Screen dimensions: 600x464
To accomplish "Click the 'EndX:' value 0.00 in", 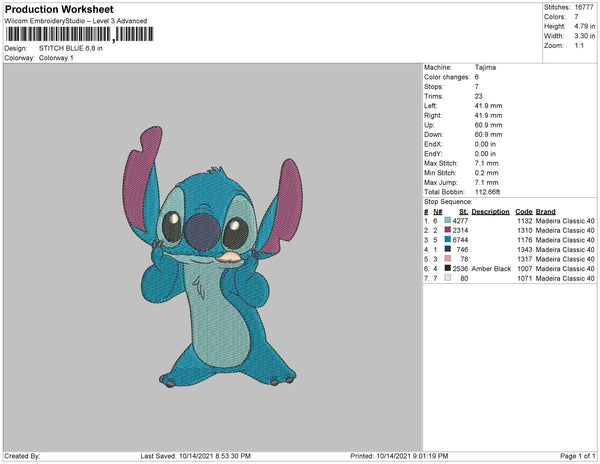I will pos(485,144).
